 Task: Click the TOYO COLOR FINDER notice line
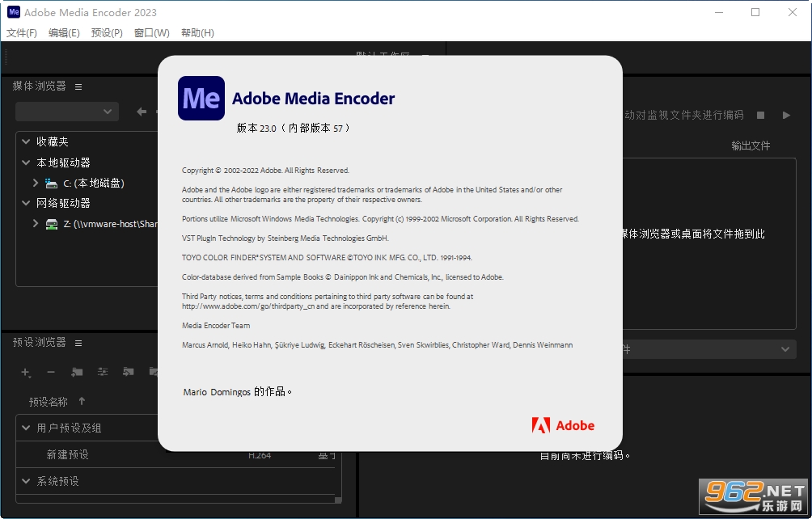(x=327, y=258)
